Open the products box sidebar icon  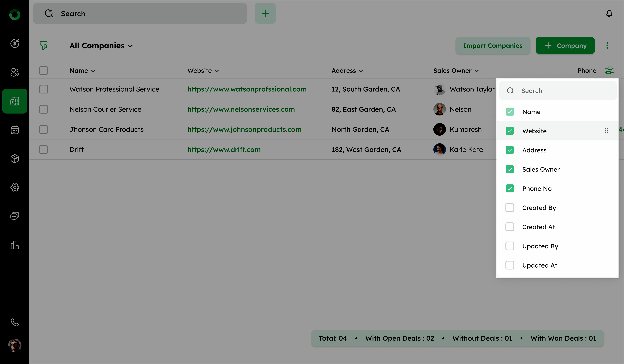(x=15, y=158)
